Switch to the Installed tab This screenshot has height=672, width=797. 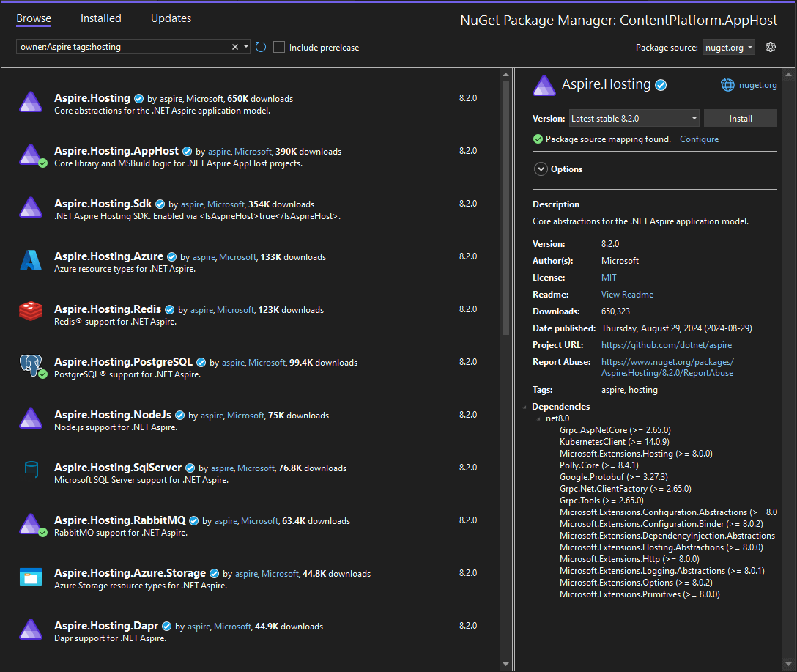point(100,18)
